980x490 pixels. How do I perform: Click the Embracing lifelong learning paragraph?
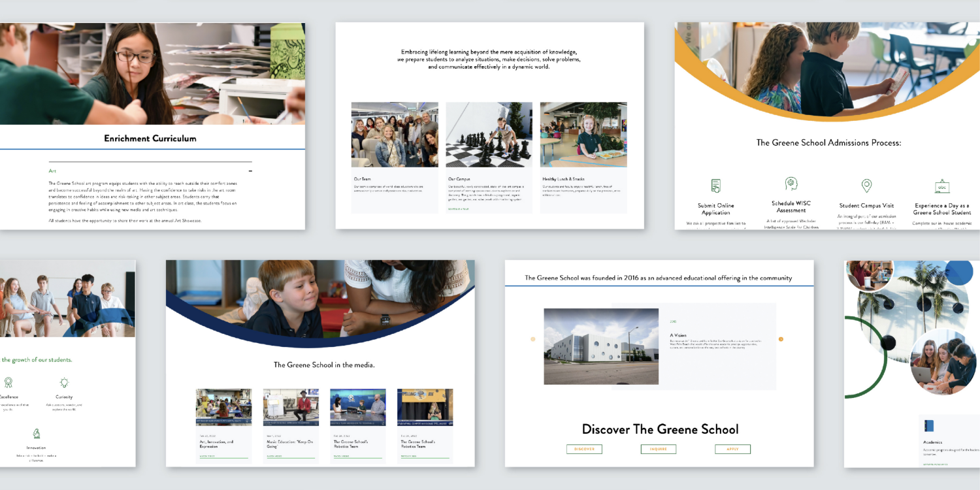tap(489, 59)
